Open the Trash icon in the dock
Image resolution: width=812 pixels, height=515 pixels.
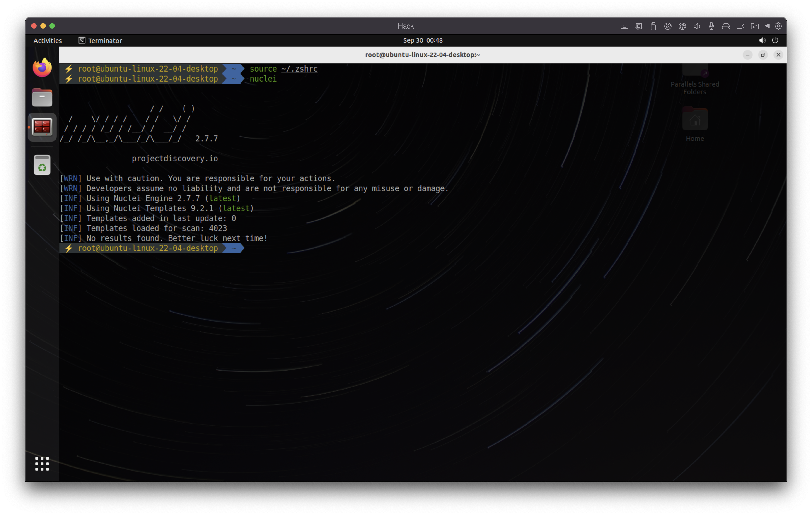click(x=42, y=165)
